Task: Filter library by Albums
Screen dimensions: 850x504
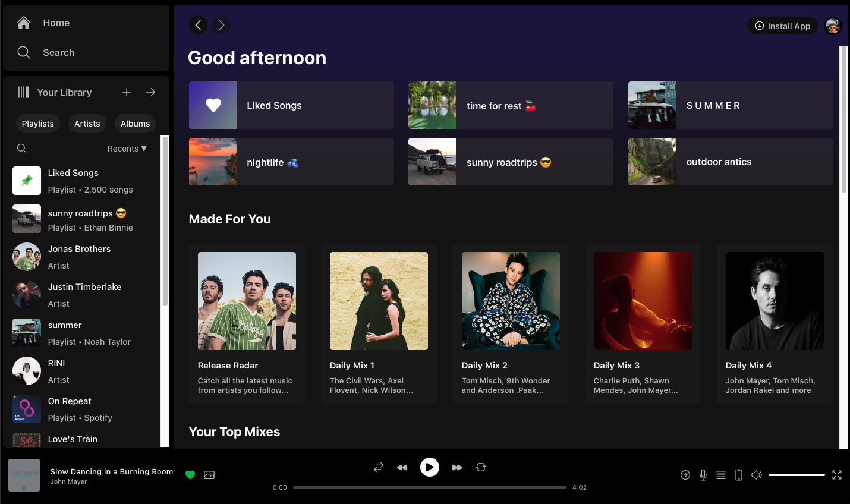Action: click(x=135, y=124)
